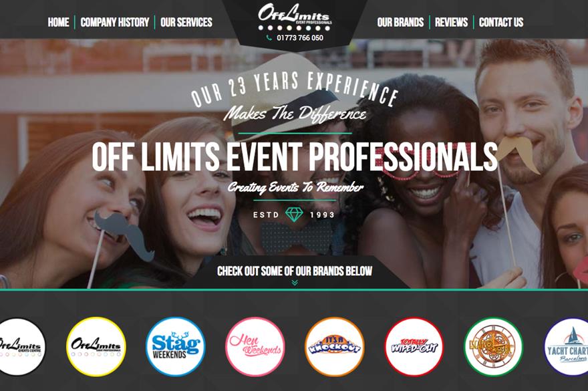Open the Contact Us page

501,23
